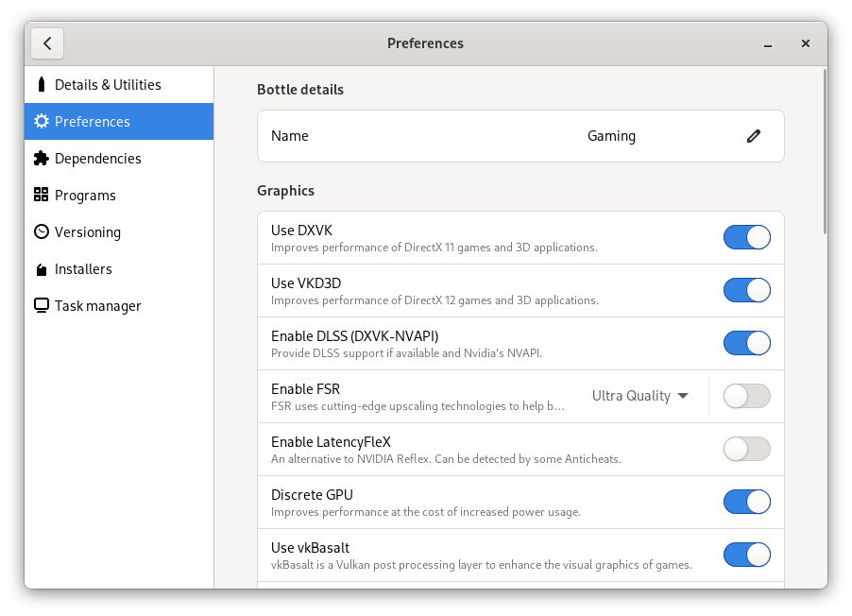Screen dimensions: 852x616
Task: Click the Installers bag icon
Action: point(42,269)
